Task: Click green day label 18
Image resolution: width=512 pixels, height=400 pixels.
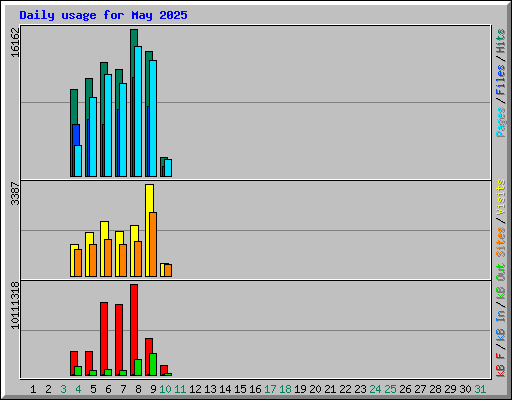Action: [x=285, y=389]
